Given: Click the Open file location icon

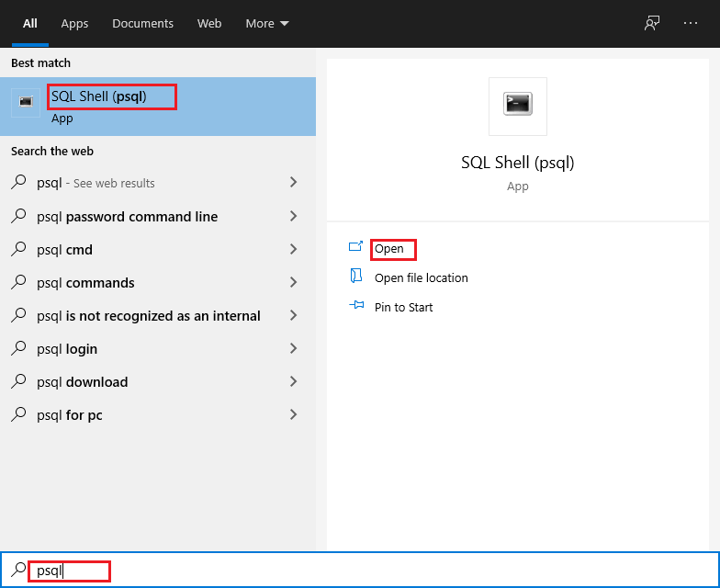Looking at the screenshot, I should [x=356, y=276].
